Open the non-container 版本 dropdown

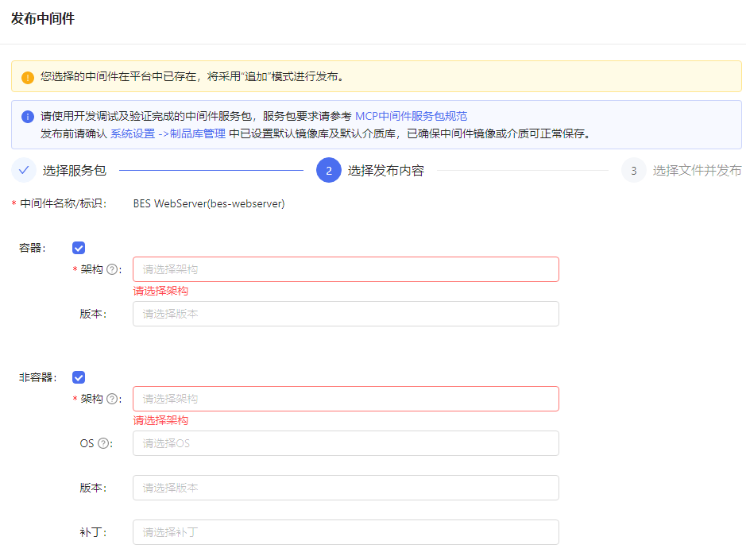(346, 488)
